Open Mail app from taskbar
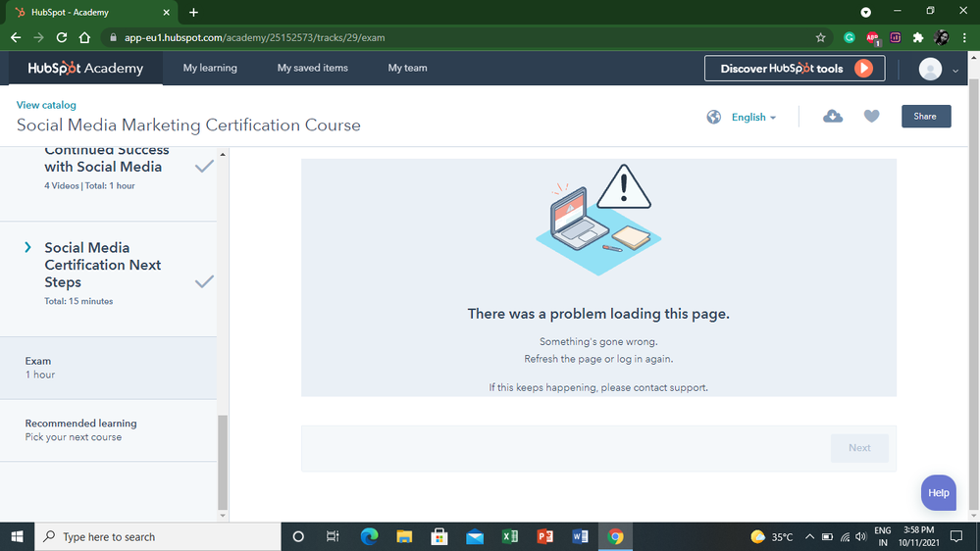This screenshot has height=551, width=980. tap(475, 536)
